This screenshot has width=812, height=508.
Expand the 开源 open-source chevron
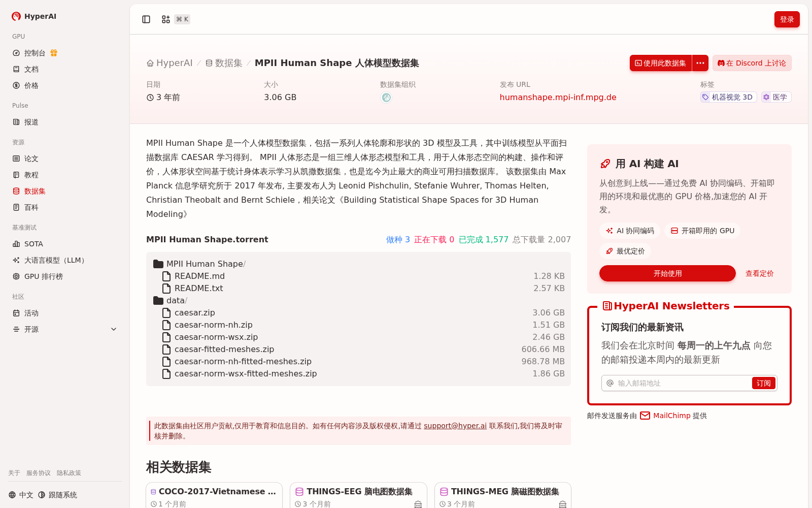tap(114, 329)
